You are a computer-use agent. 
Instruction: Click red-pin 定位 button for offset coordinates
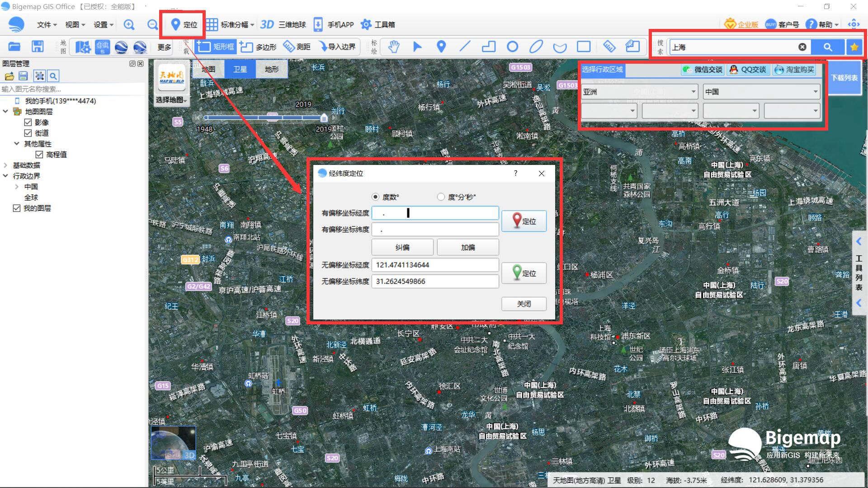click(x=524, y=221)
